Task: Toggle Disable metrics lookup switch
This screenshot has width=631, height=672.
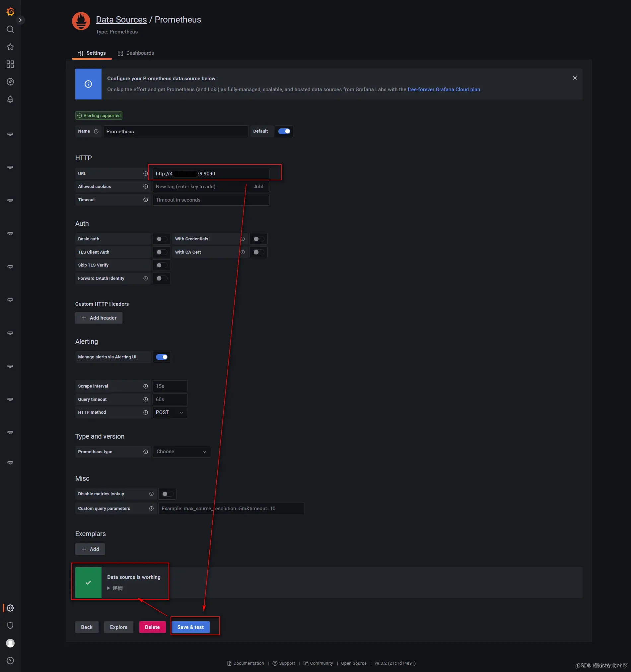Action: 168,494
